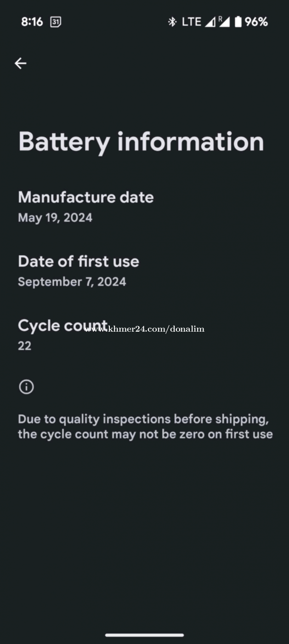Select the Date of first use entry
The width and height of the screenshot is (289, 644).
tap(144, 271)
